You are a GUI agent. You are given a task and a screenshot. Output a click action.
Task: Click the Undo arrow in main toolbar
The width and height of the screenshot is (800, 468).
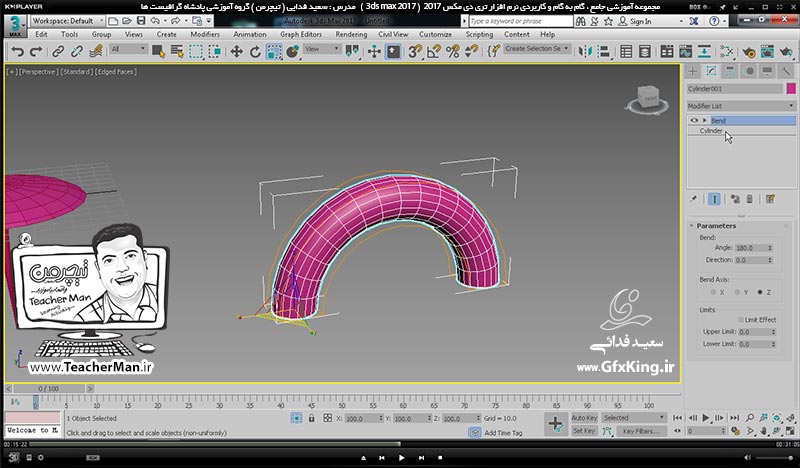tap(18, 52)
